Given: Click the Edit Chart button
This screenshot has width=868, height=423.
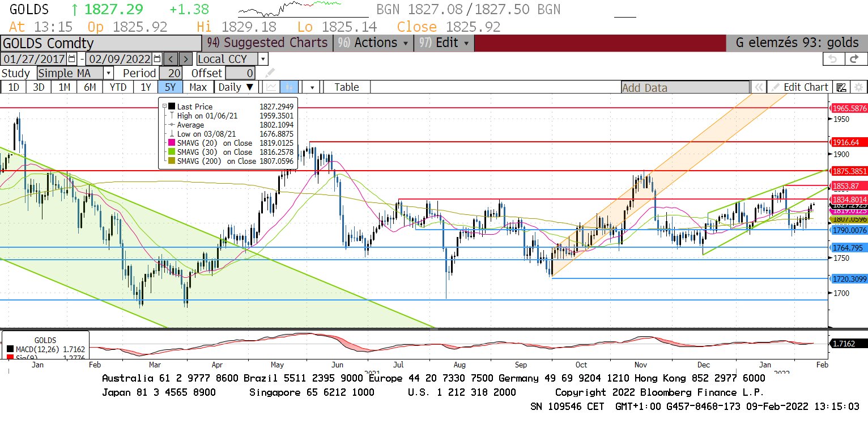Looking at the screenshot, I should tap(799, 87).
